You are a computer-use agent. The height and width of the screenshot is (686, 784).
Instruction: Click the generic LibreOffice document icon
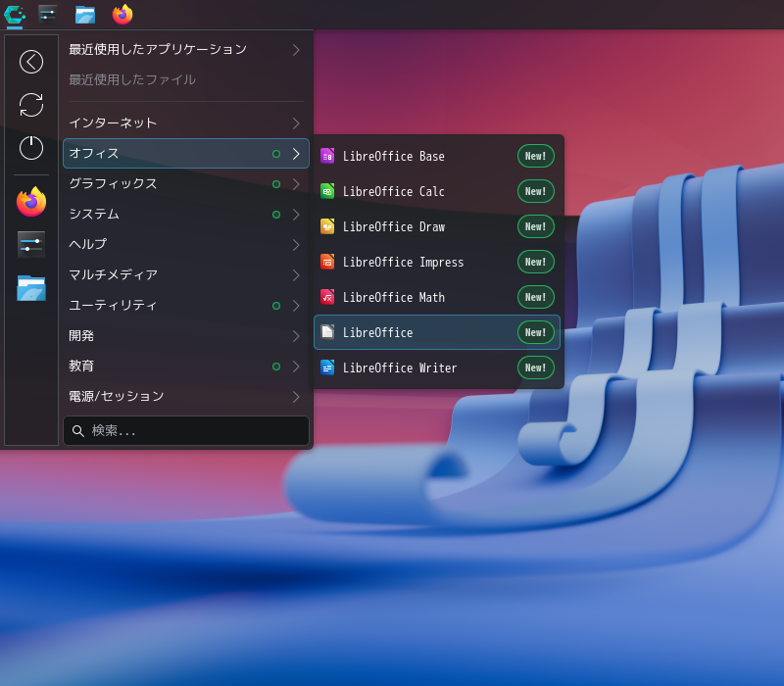(x=327, y=332)
